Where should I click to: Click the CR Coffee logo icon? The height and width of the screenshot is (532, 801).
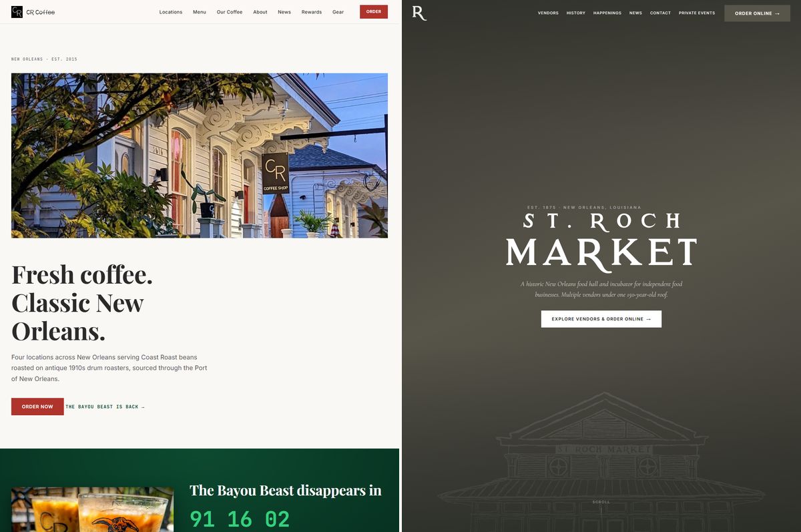click(x=17, y=12)
